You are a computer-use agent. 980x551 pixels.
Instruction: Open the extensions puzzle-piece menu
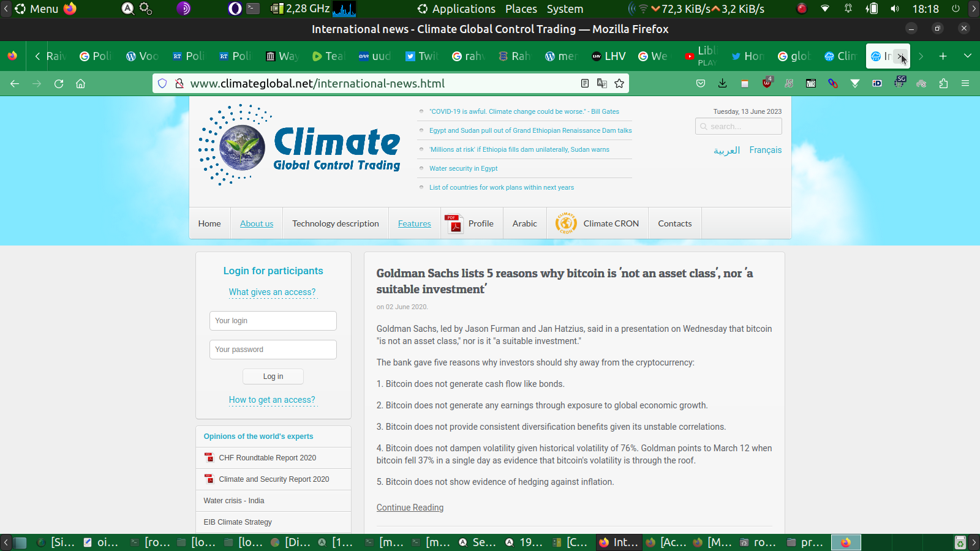943,83
